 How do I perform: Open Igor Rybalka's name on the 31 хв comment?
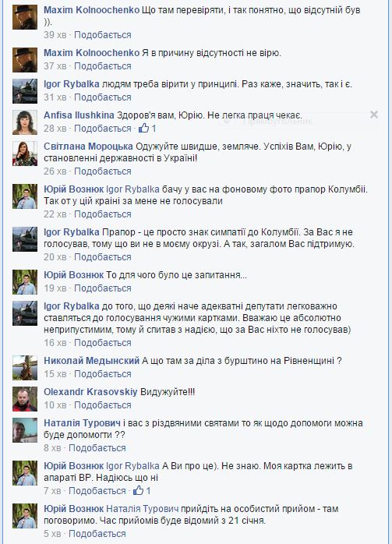[x=72, y=84]
